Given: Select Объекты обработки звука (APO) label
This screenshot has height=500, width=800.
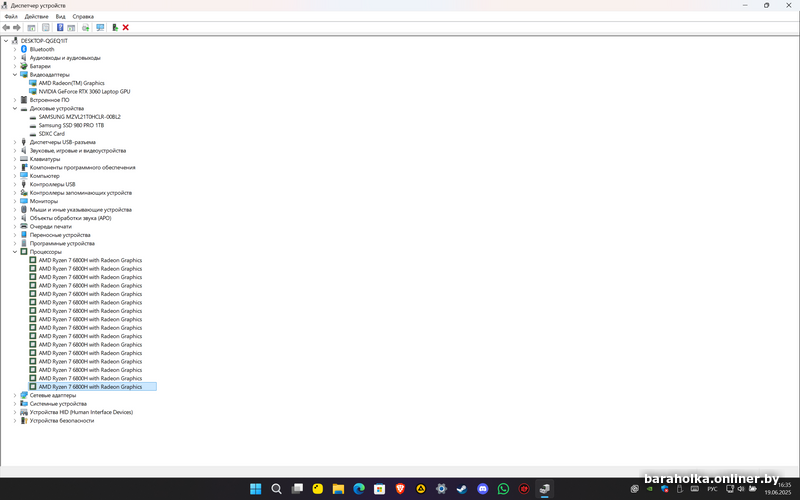Looking at the screenshot, I should point(70,218).
